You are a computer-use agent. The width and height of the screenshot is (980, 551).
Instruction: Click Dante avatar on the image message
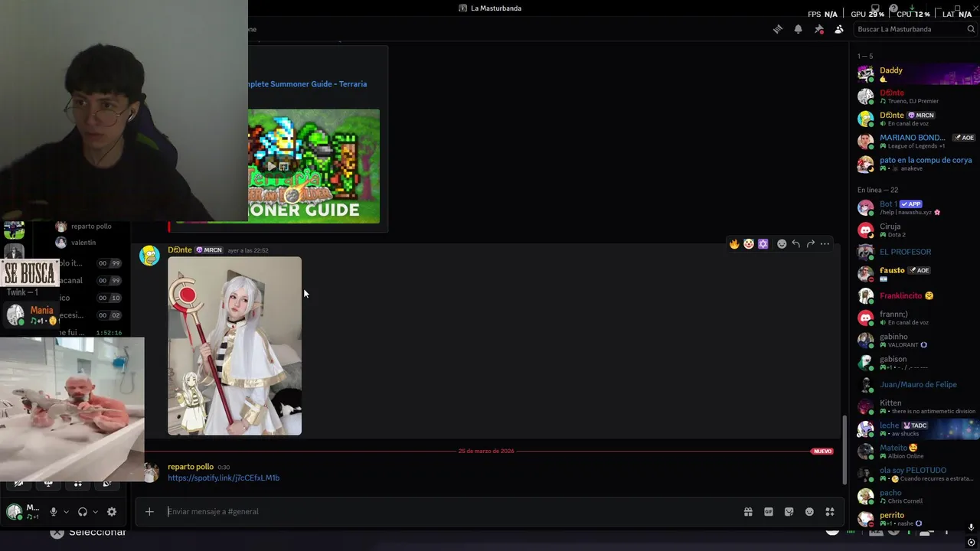point(149,256)
